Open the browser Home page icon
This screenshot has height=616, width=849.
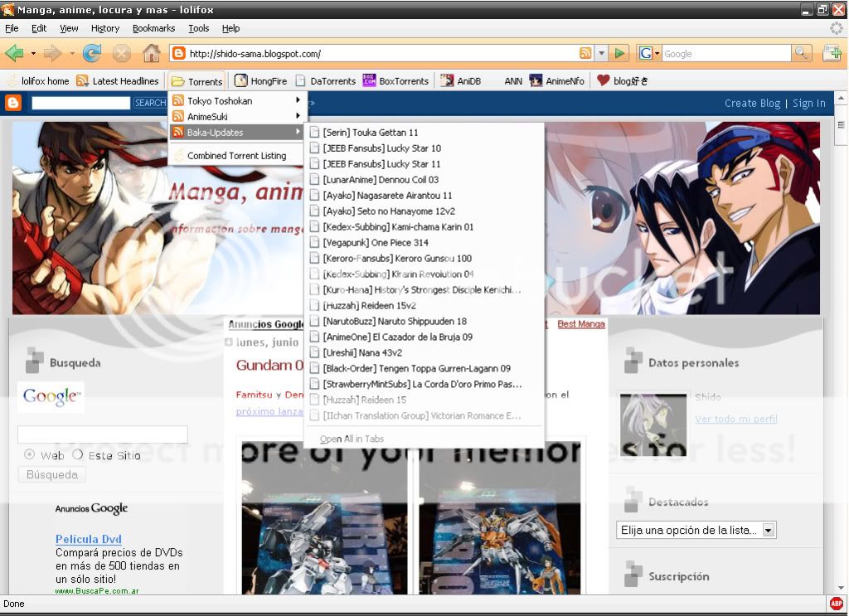[152, 51]
